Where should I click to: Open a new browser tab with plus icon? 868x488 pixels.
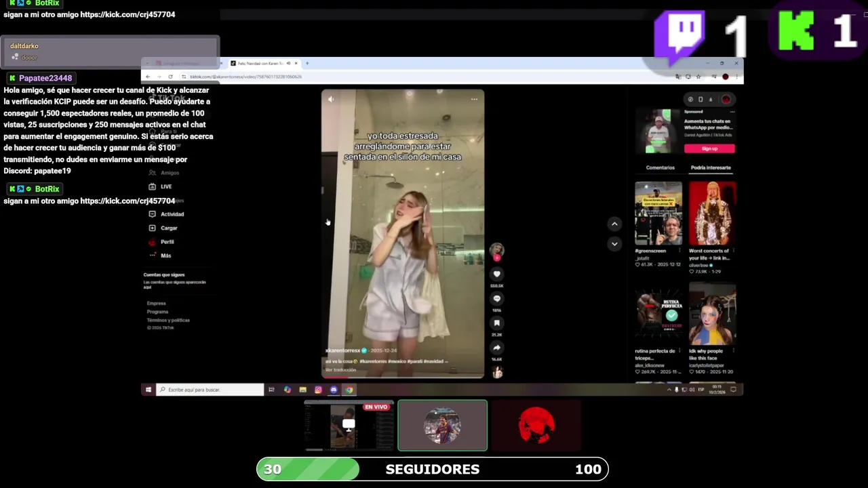(x=307, y=63)
